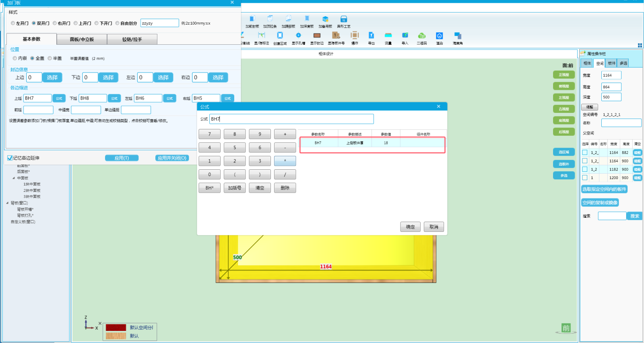Click the 渲染 render icon
The height and width of the screenshot is (343, 644).
click(440, 39)
